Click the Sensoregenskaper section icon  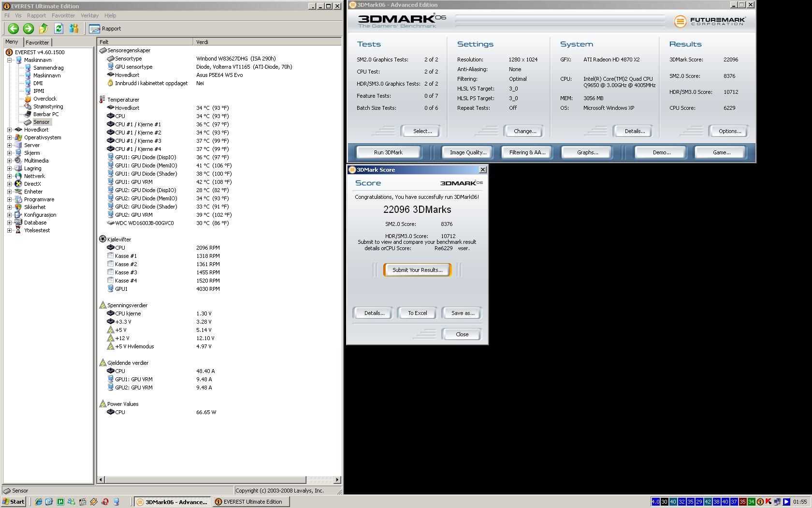[x=102, y=50]
